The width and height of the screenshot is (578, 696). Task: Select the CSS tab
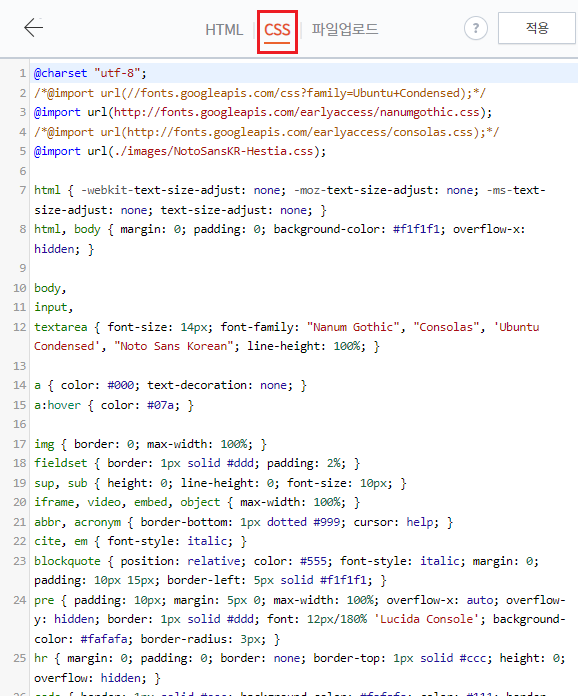click(x=277, y=31)
